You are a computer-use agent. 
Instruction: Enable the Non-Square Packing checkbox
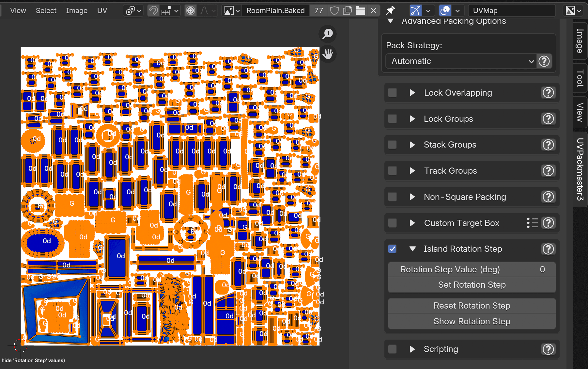[x=393, y=197]
